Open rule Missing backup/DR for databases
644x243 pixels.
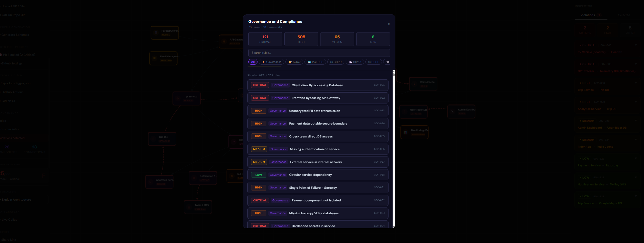tap(318, 213)
